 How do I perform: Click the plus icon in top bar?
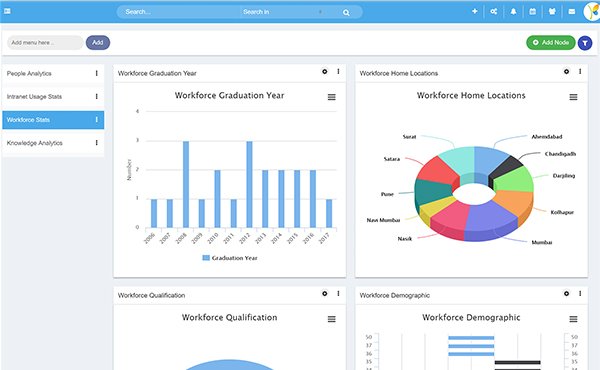[474, 11]
